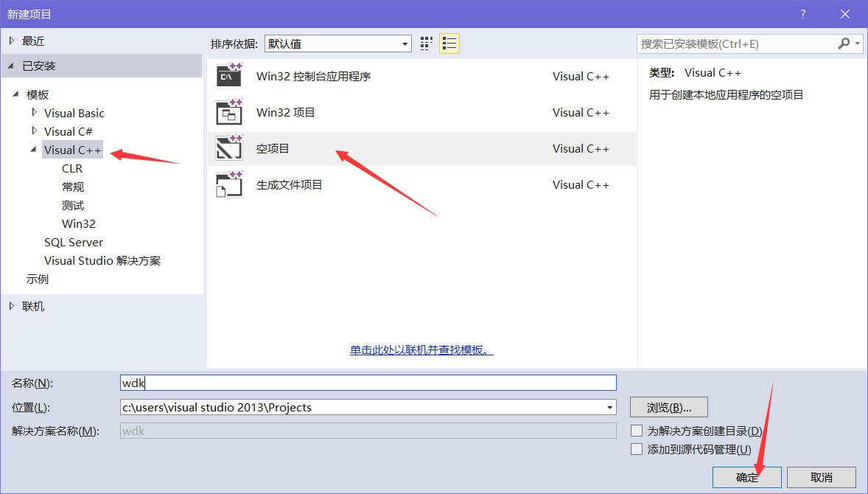This screenshot has height=494, width=868.
Task: Click the Win32 项目 template icon
Action: click(x=229, y=112)
